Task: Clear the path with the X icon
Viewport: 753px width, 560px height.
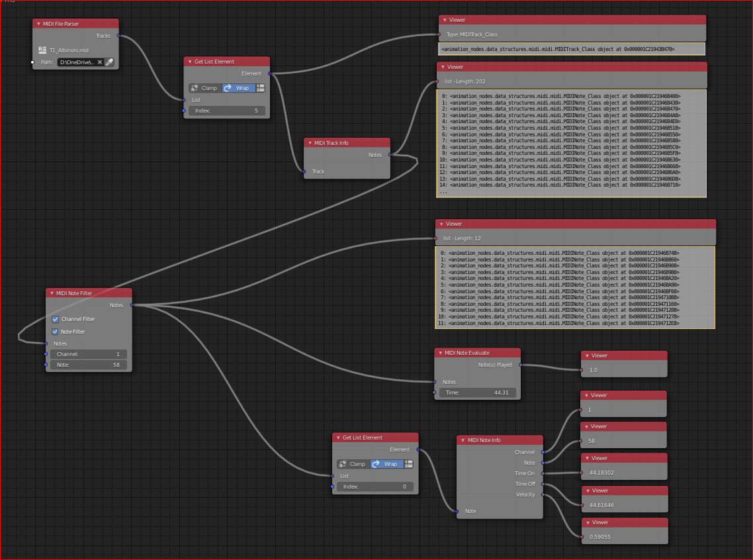Action: point(100,62)
